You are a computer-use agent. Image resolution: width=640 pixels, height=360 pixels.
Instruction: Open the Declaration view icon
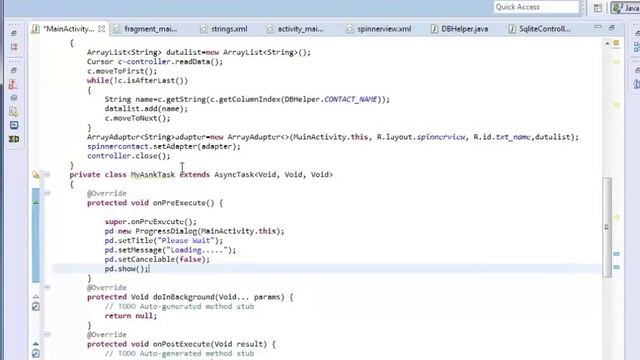14,111
